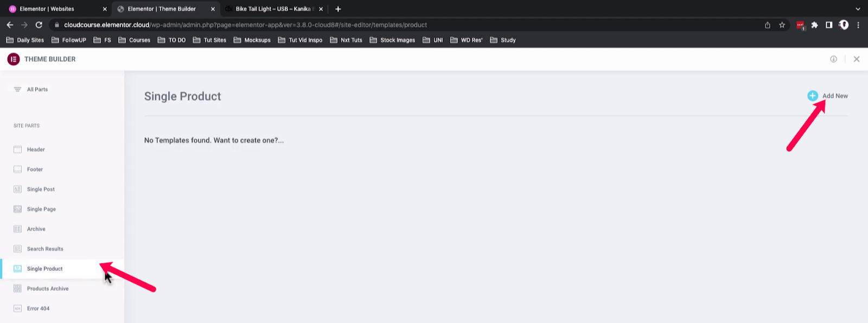
Task: Toggle the browser side panel icon
Action: coord(829,25)
